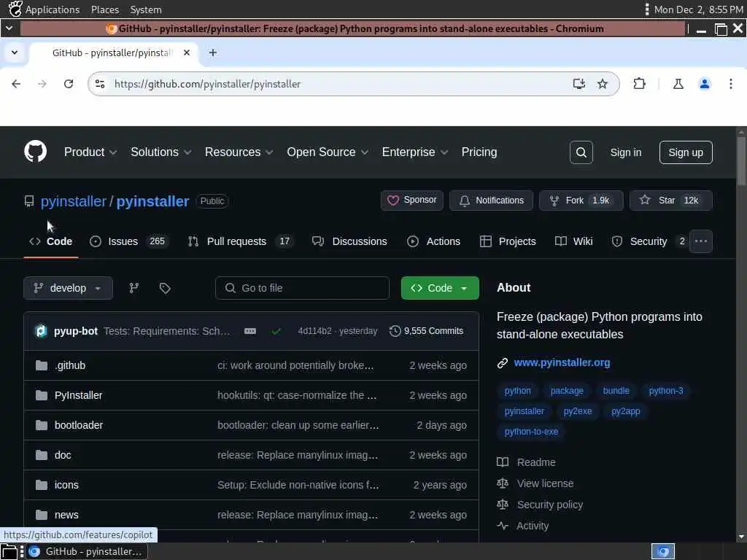The image size is (747, 560).
Task: Switch to the Wiki tab
Action: [x=573, y=241]
